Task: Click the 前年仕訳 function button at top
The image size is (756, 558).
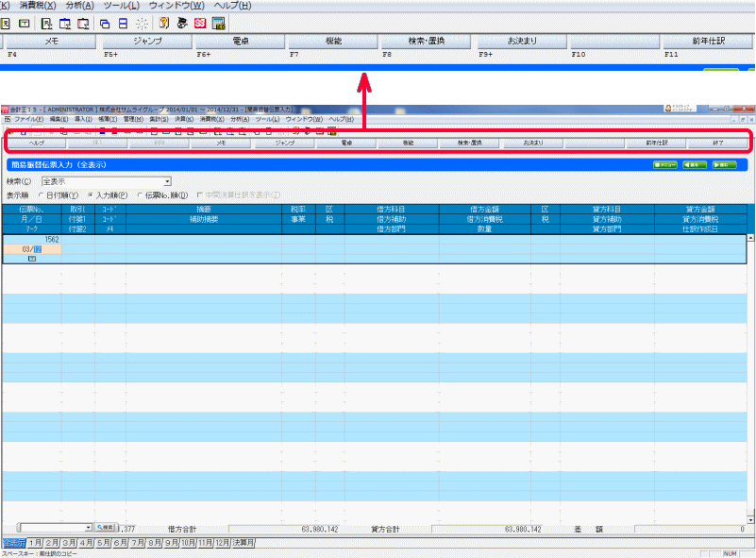Action: coord(706,42)
